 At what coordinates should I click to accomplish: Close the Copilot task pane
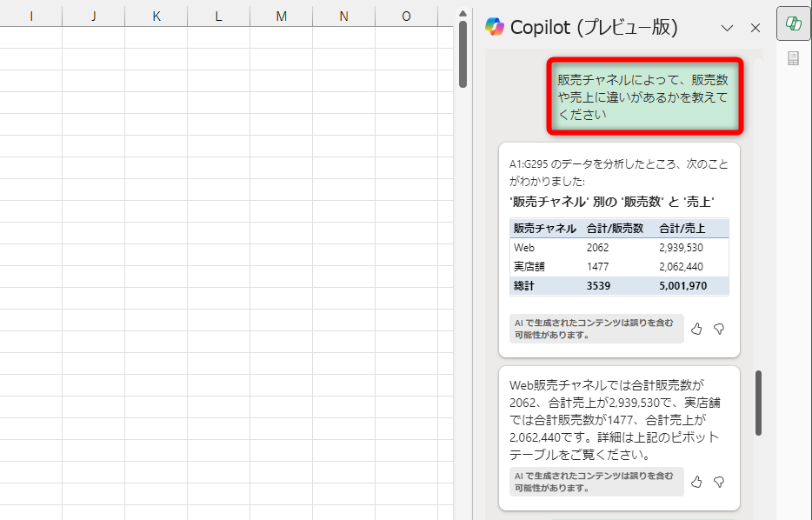(755, 27)
